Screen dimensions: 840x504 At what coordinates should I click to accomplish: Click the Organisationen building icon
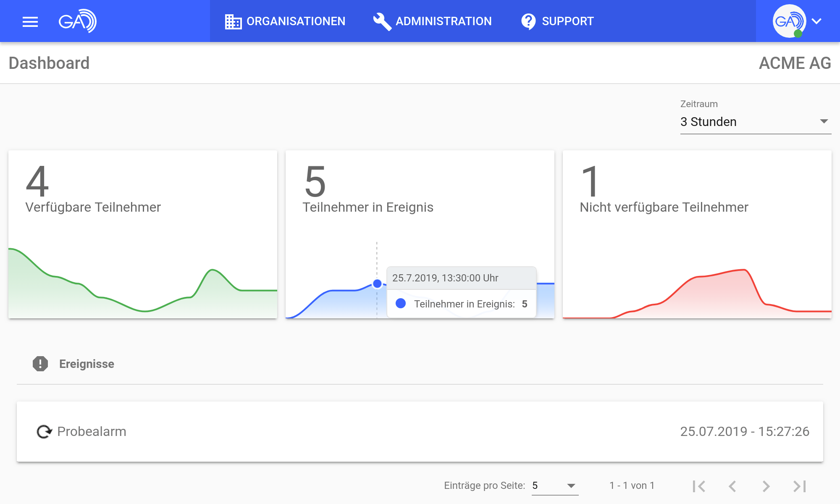(233, 21)
